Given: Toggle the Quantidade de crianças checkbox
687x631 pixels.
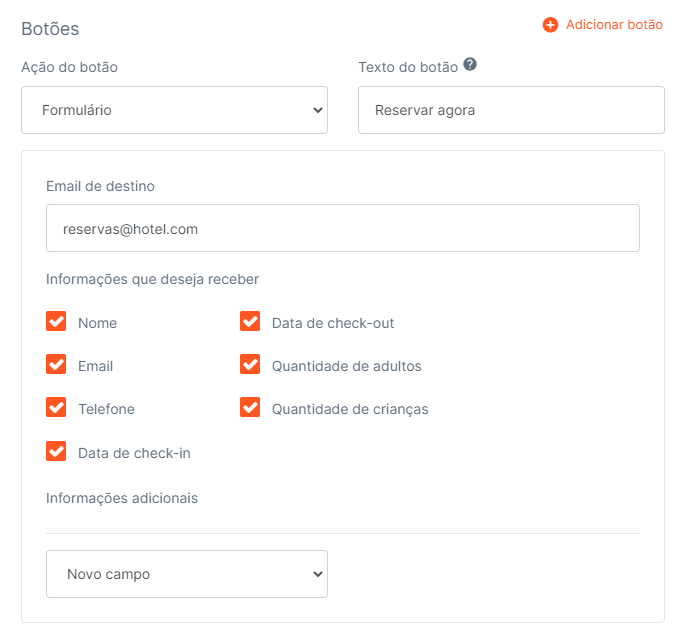Looking at the screenshot, I should click(250, 407).
